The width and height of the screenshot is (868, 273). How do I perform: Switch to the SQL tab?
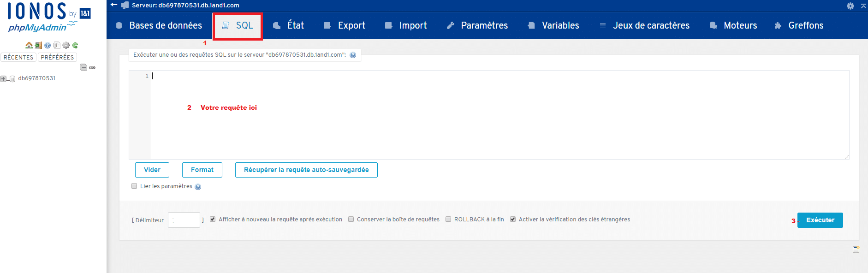(238, 26)
